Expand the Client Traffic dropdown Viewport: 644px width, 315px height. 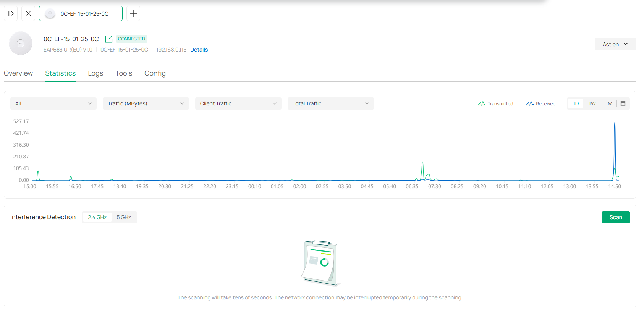238,103
